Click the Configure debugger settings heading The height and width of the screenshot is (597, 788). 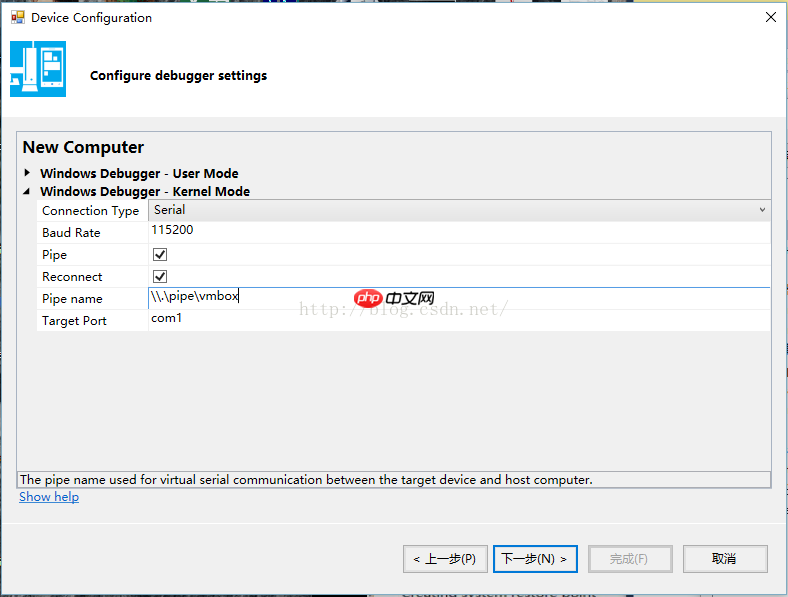(178, 76)
